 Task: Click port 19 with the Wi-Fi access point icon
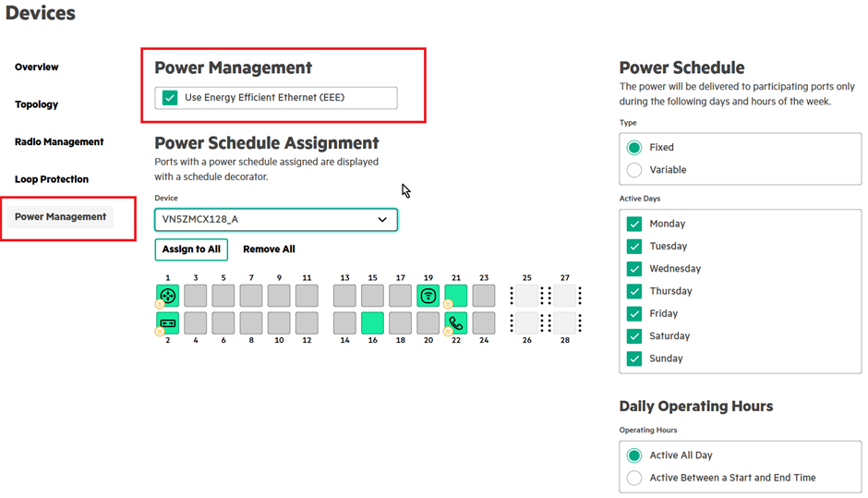[428, 296]
